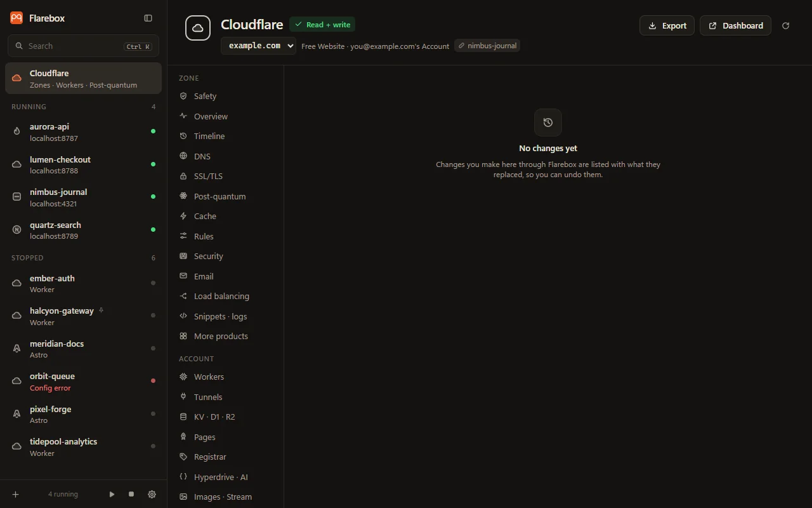Screen dimensions: 812x508
Task: Open Snippets · logs section
Action: [x=225, y=316]
